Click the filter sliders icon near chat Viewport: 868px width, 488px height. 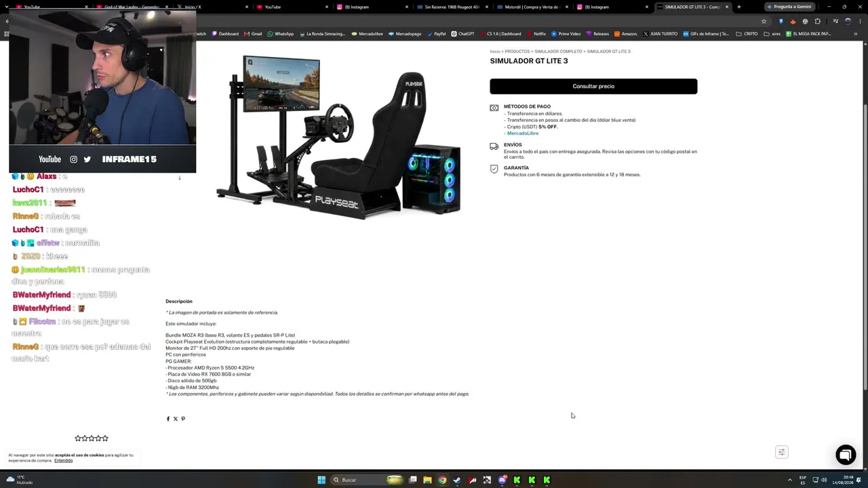[x=782, y=452]
